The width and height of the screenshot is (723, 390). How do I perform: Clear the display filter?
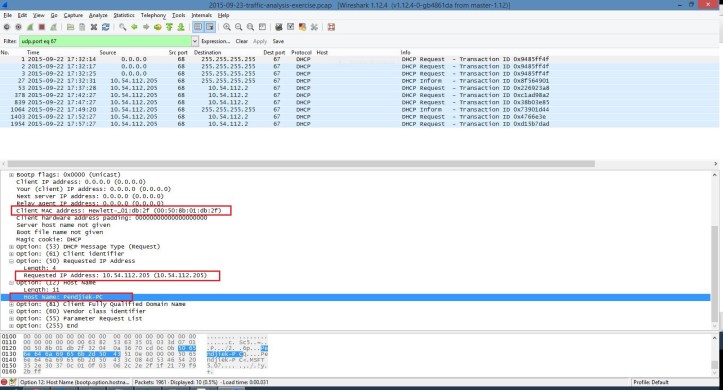pyautogui.click(x=242, y=41)
